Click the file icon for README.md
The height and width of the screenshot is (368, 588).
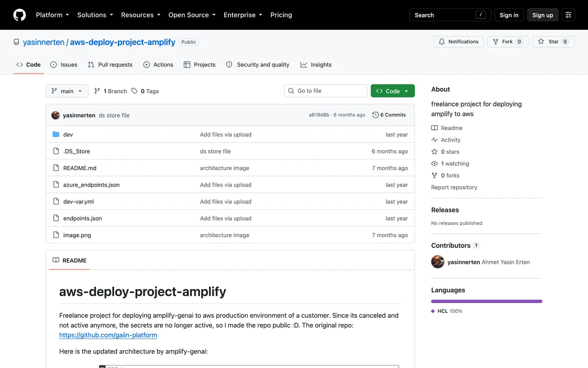tap(56, 168)
